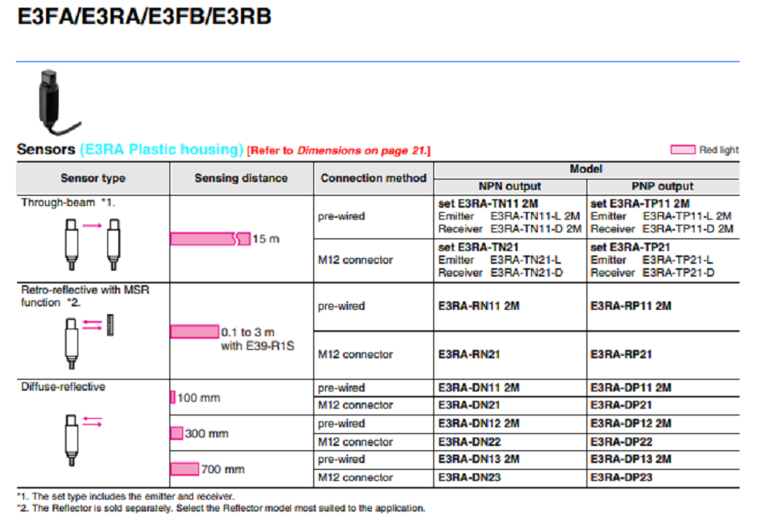Click the 'NPN output' column header
Image resolution: width=766 pixels, height=532 pixels.
tap(510, 186)
